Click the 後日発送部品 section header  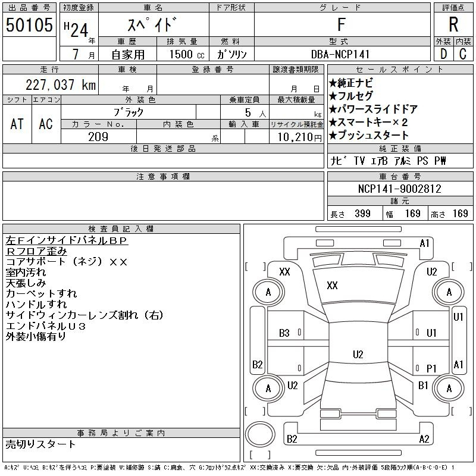pos(163,148)
